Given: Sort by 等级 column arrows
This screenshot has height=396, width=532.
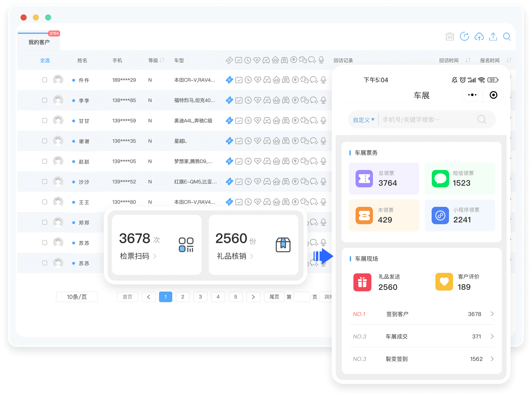Looking at the screenshot, I should [162, 60].
